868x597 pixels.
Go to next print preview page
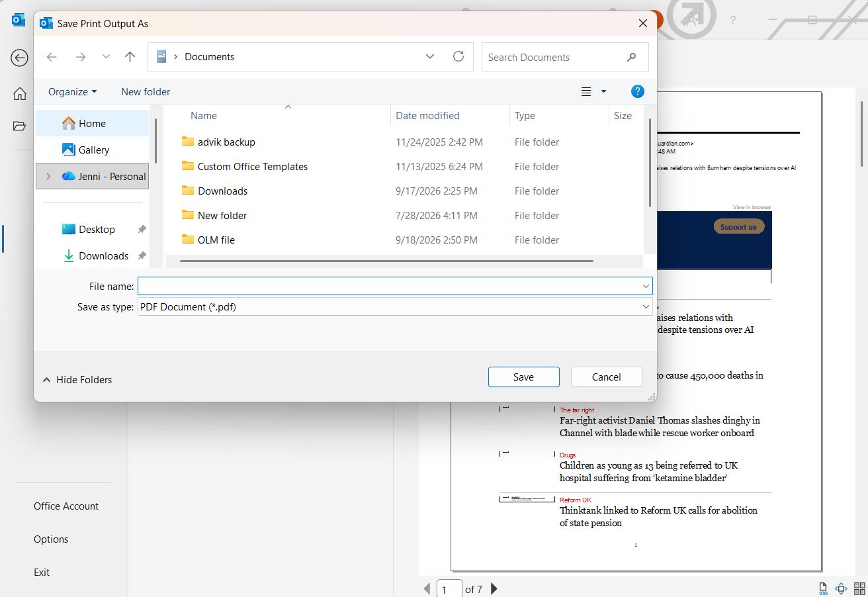[494, 588]
